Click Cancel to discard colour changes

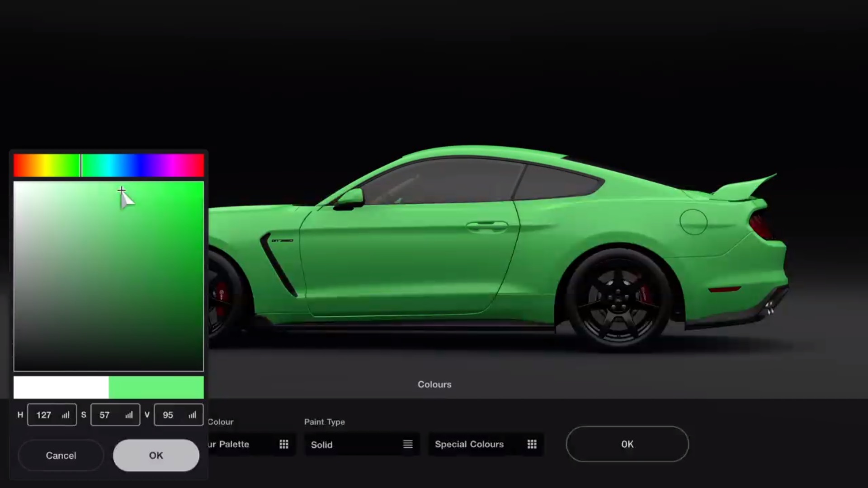[61, 455]
